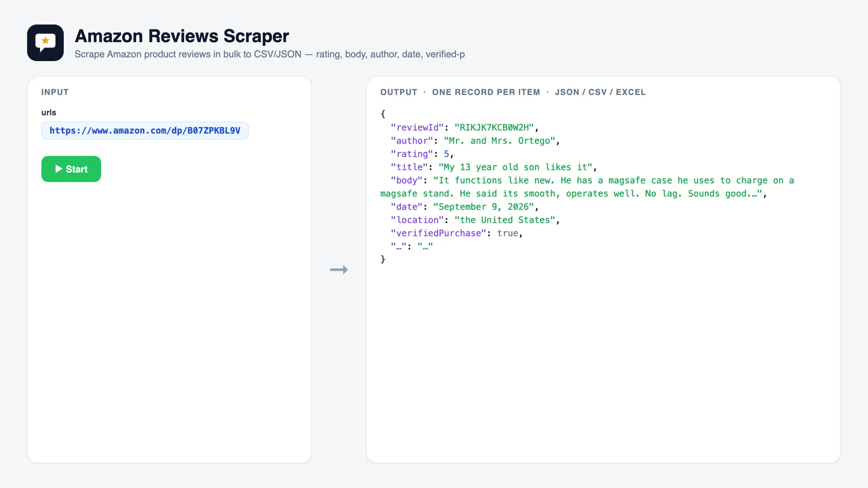The height and width of the screenshot is (488, 868).
Task: Click the 'urls' field label
Action: (49, 112)
